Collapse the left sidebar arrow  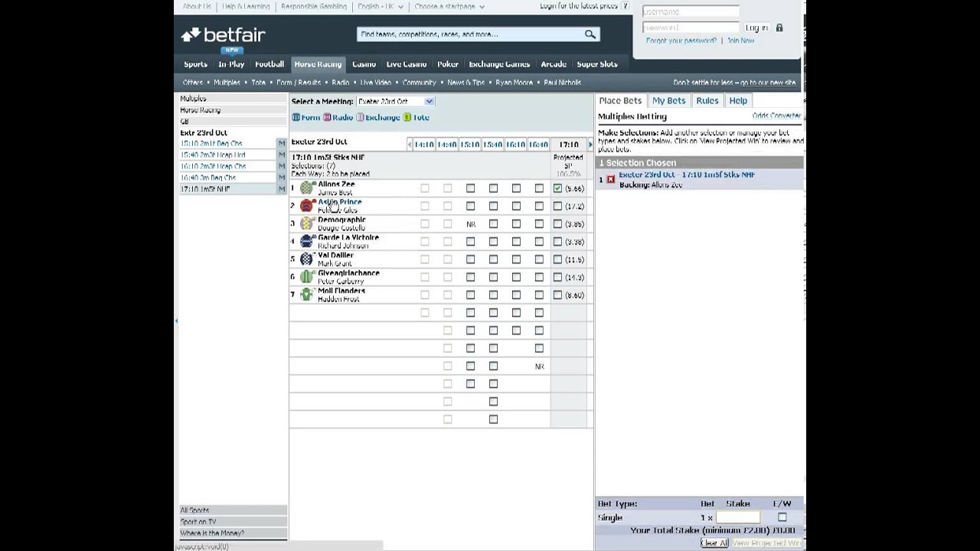click(x=177, y=321)
